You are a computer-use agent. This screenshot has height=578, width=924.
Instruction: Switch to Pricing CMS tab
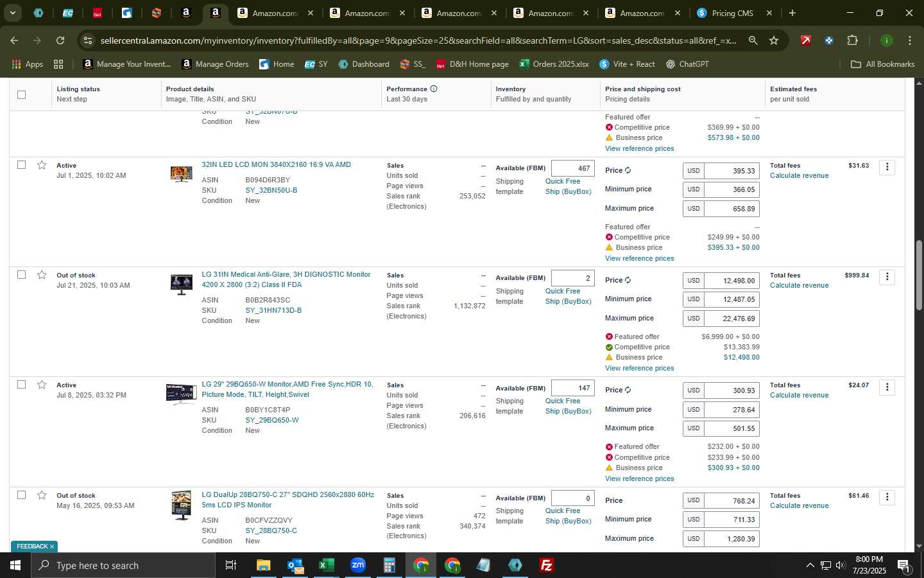coord(732,13)
